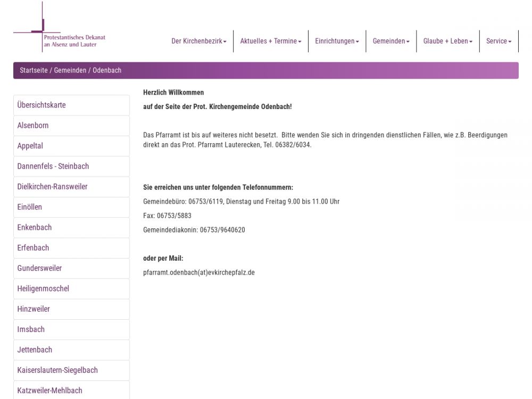Click the Gemeinden breadcrumb link

70,70
